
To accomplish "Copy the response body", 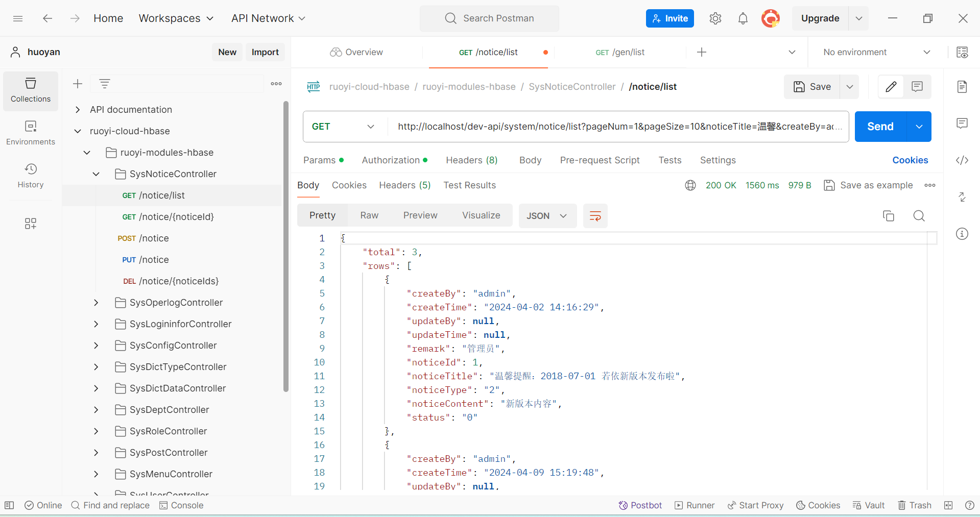I will [x=888, y=216].
